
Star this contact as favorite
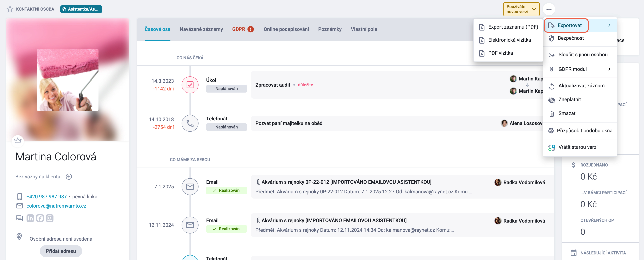[10, 9]
